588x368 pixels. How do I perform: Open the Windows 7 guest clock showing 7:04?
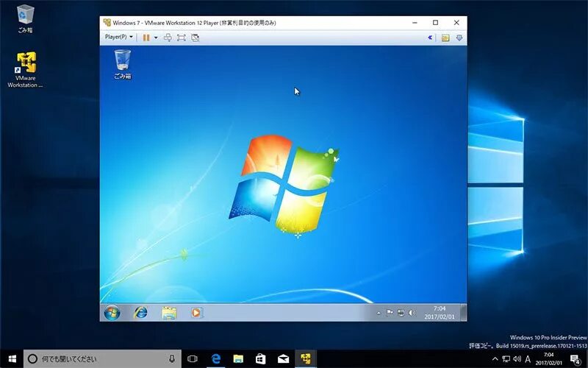[439, 312]
